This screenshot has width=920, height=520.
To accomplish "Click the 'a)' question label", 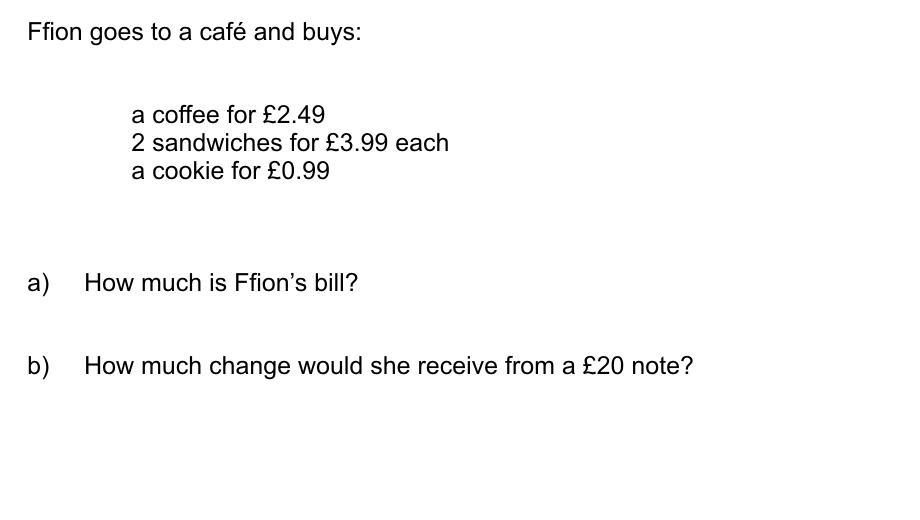I will pos(38,283).
